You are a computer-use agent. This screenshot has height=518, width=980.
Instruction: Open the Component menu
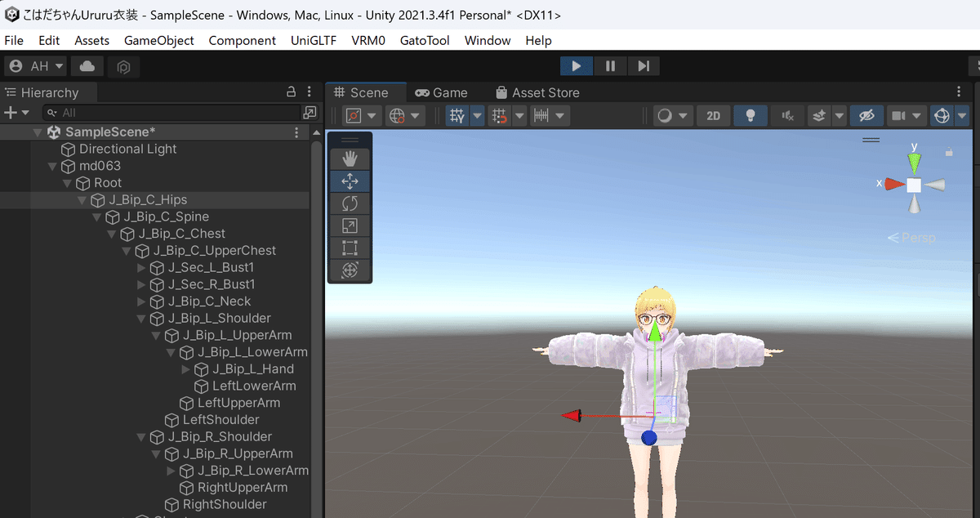click(242, 40)
